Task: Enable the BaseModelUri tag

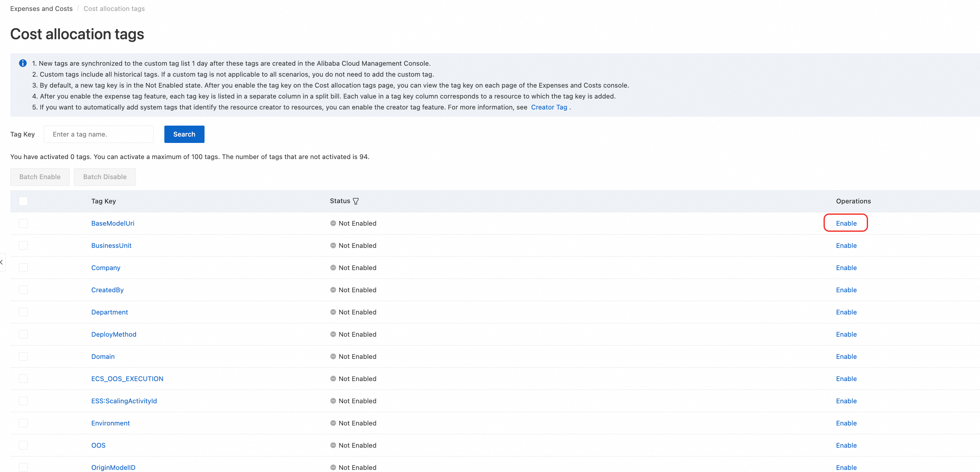Action: tap(846, 223)
